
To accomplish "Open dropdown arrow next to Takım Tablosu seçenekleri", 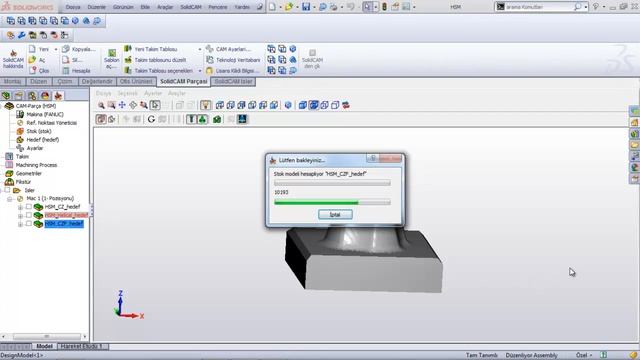I will click(200, 71).
